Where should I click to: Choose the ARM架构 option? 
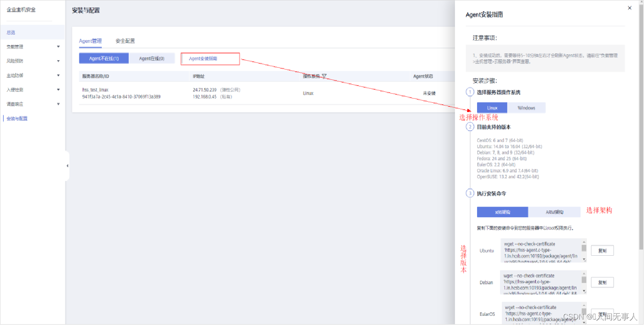click(554, 212)
